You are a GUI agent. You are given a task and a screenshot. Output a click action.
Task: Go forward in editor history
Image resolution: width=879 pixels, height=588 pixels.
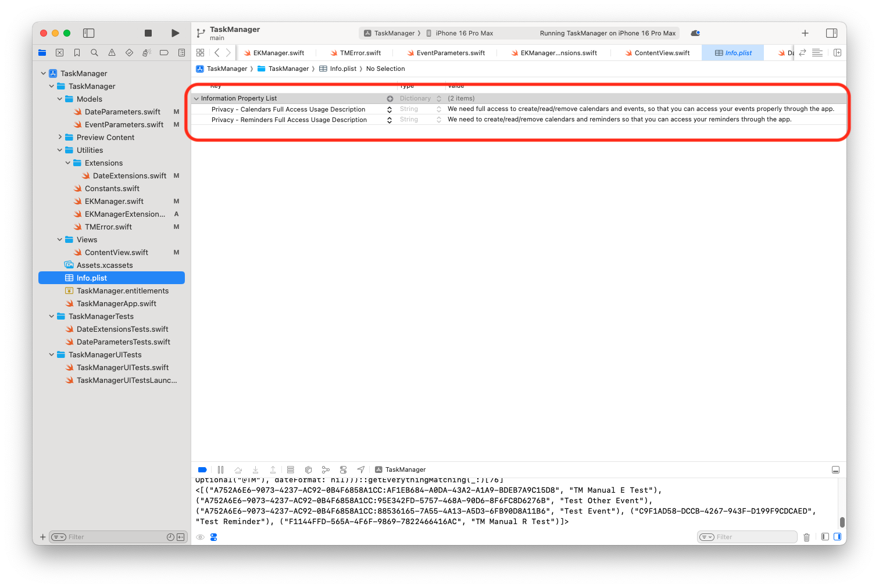point(228,52)
